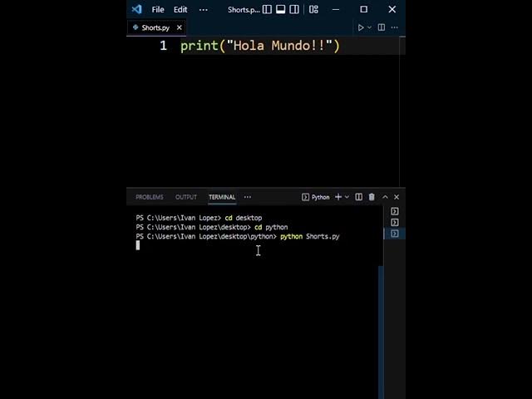Close the VS Code window
Image resolution: width=532 pixels, height=399 pixels.
[392, 9]
